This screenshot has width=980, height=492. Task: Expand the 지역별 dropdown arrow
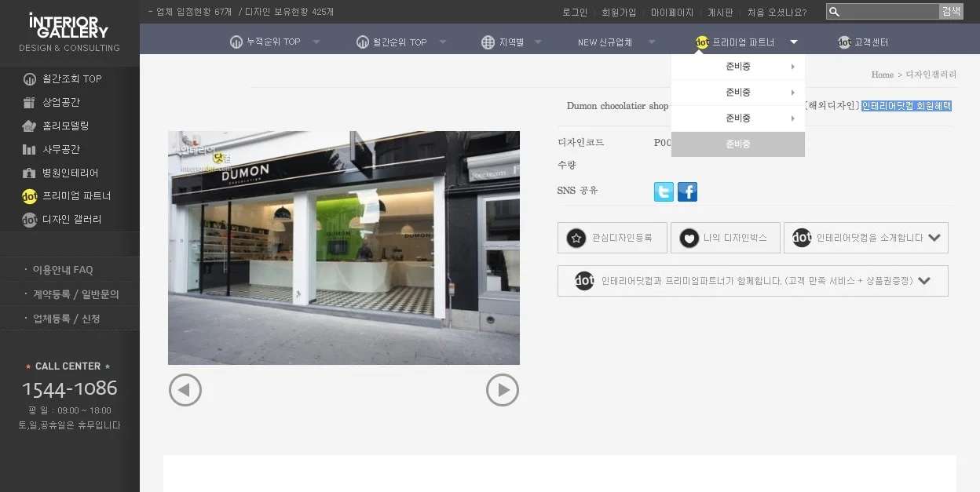pos(538,42)
